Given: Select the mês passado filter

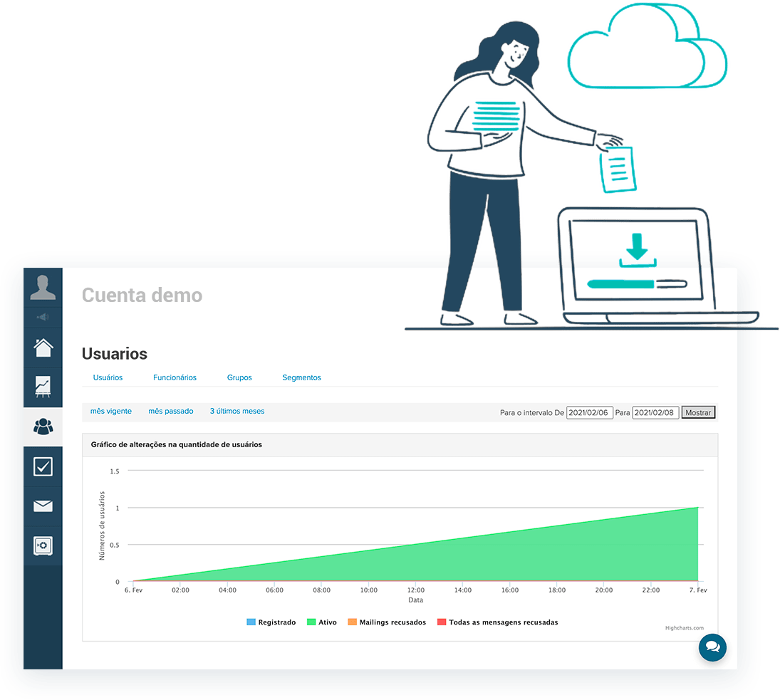Looking at the screenshot, I should [171, 411].
